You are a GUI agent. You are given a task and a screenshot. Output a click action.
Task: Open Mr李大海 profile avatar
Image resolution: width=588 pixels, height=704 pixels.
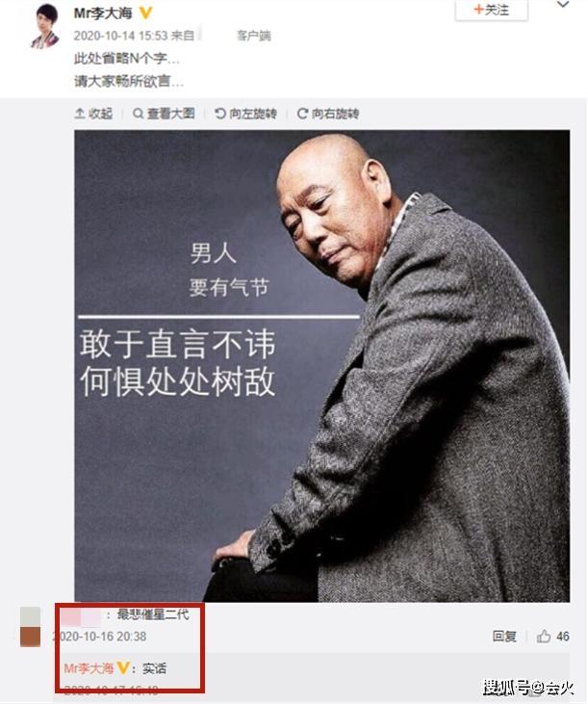coord(45,26)
